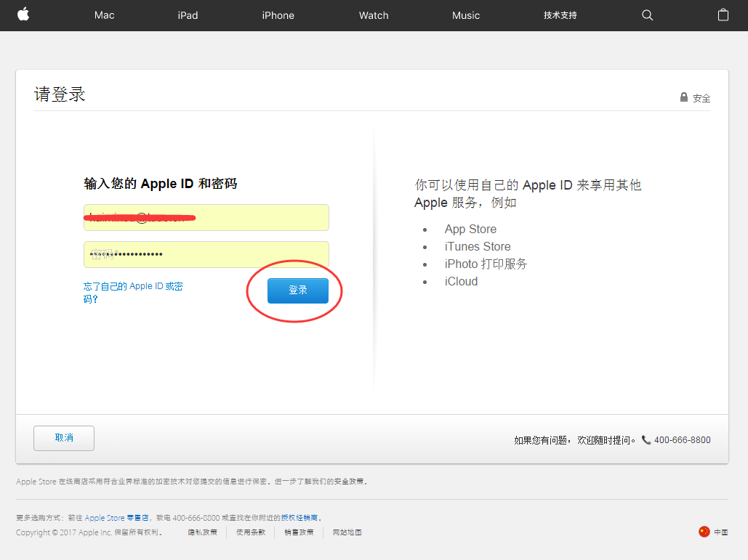
Task: Click the Apple logo icon
Action: pos(23,15)
